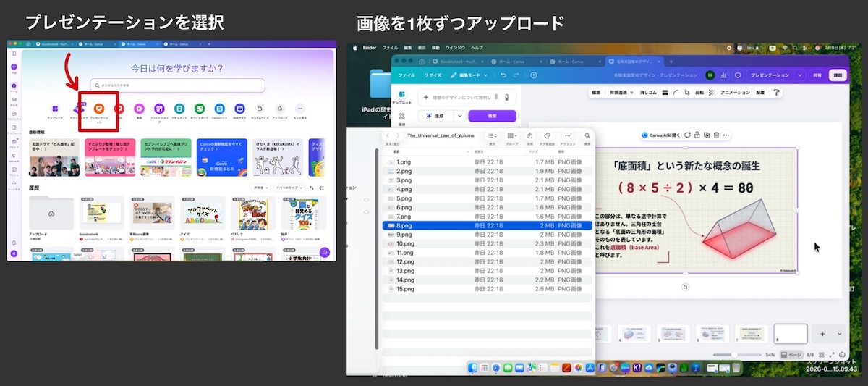The image size is (868, 386).
Task: Open the プリントショップ shortcut icon
Action: 158,108
